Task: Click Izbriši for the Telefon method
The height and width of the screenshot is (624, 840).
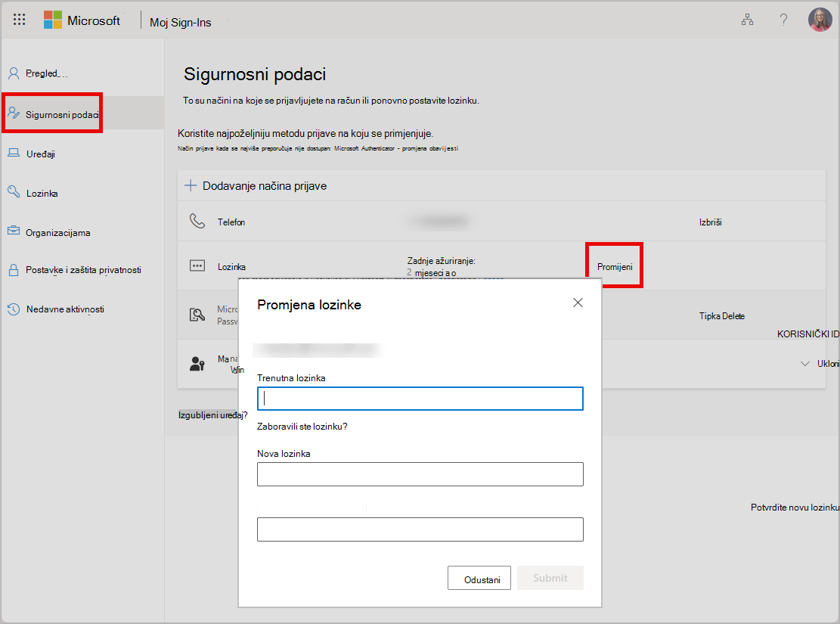Action: click(711, 222)
